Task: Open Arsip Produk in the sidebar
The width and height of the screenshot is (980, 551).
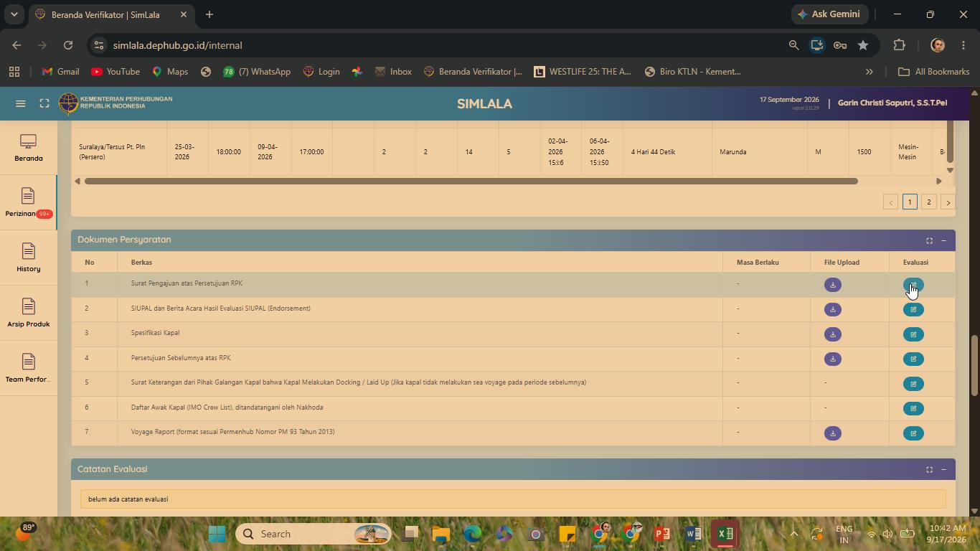Action: (29, 313)
